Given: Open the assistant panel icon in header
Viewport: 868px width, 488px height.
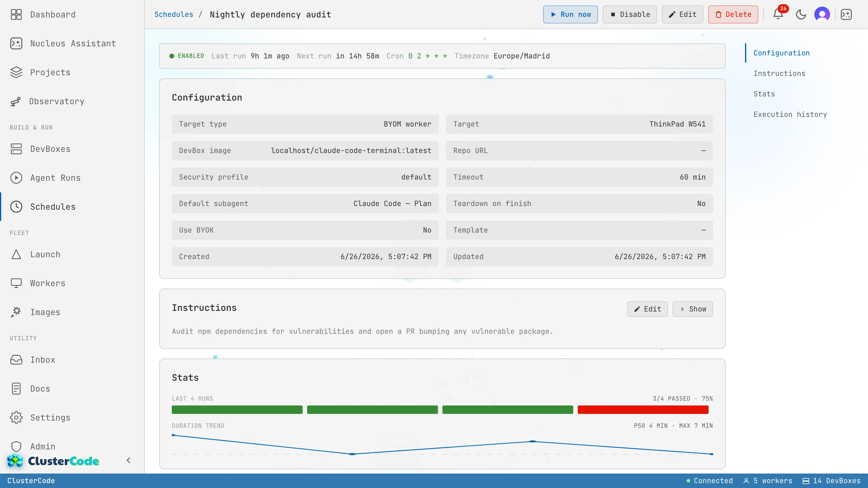Looking at the screenshot, I should tap(846, 14).
